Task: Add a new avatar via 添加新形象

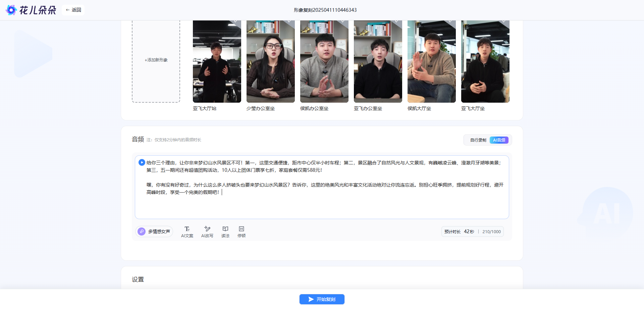Action: tap(156, 60)
